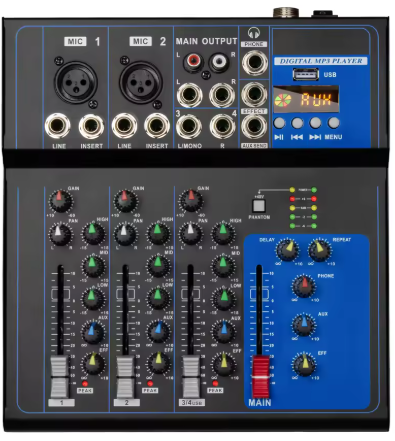Click channel 2 GAIN knob
Image resolution: width=395 pixels, height=441 pixels.
point(125,201)
